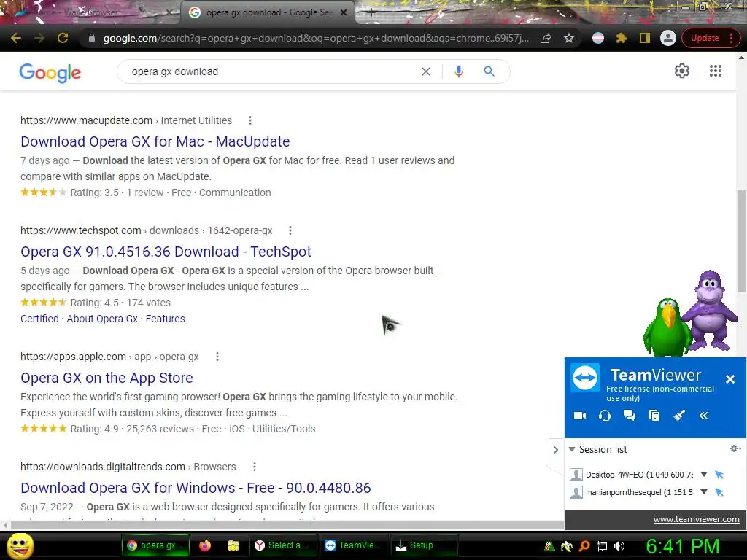The image size is (747, 560).
Task: Open the browser extensions puzzle icon
Action: pyautogui.click(x=622, y=38)
